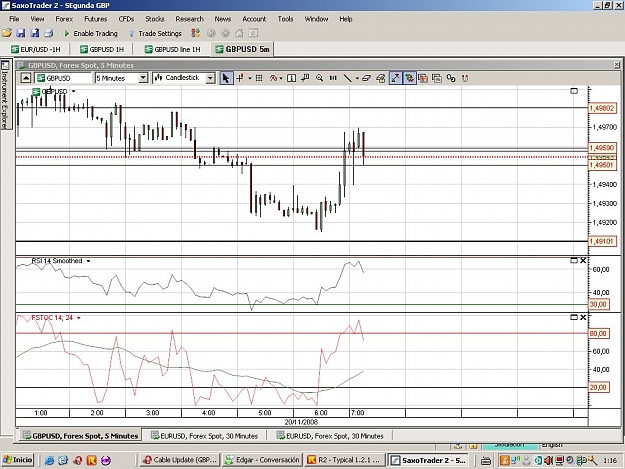Open Cable Update taskbar window
The image size is (625, 469).
[x=180, y=460]
